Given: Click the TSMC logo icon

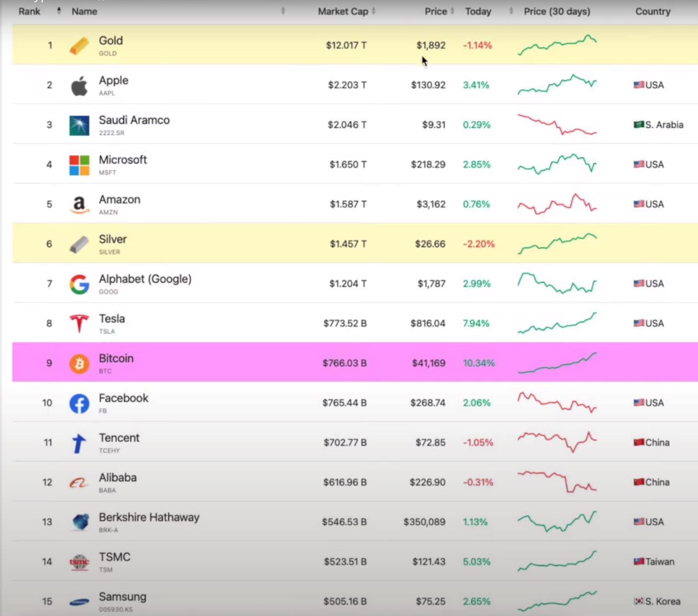Looking at the screenshot, I should point(79,562).
